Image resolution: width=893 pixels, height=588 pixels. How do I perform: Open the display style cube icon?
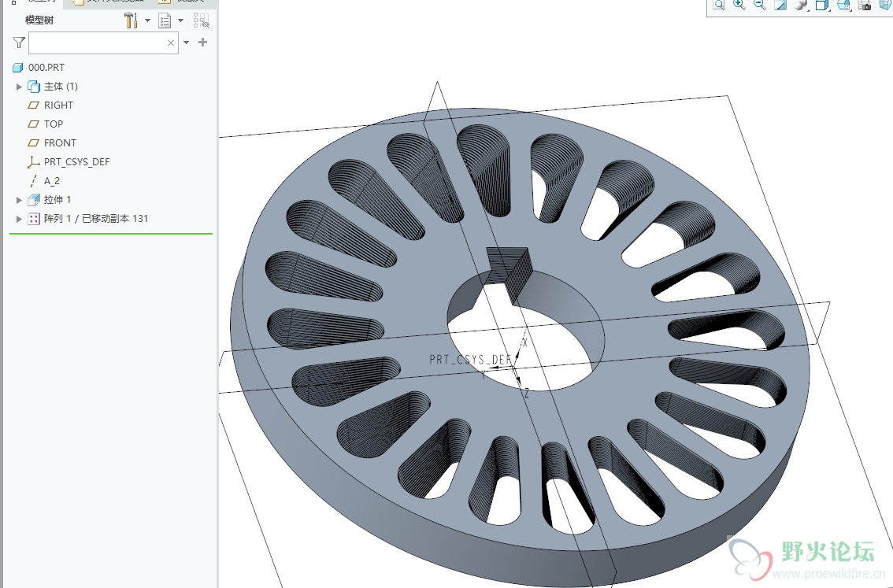tap(822, 6)
